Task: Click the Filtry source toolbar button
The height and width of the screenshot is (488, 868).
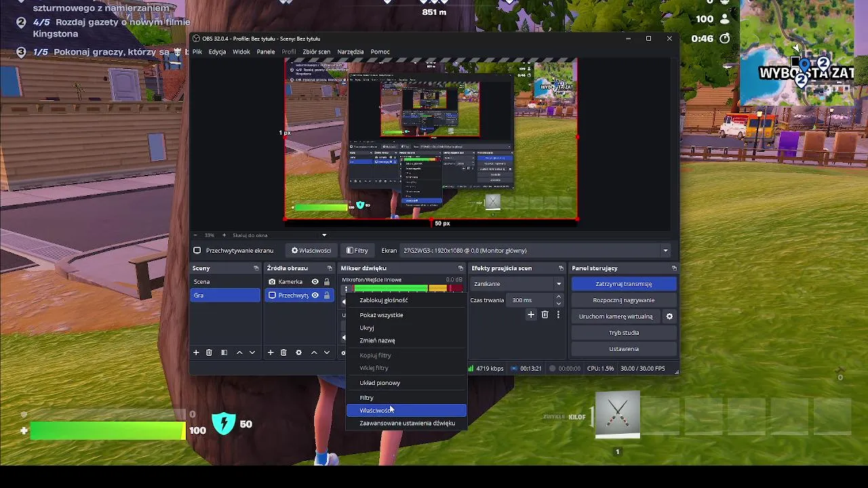Action: 357,251
